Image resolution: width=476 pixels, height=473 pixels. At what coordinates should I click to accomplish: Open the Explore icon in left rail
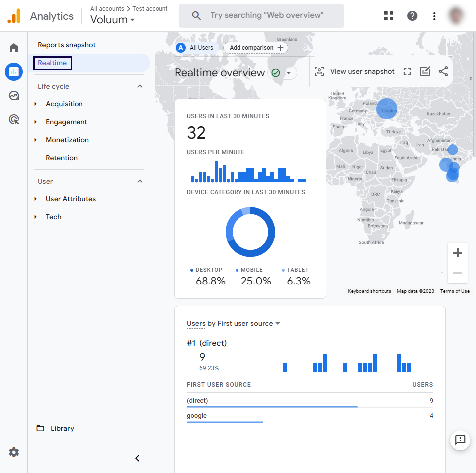[x=14, y=95]
